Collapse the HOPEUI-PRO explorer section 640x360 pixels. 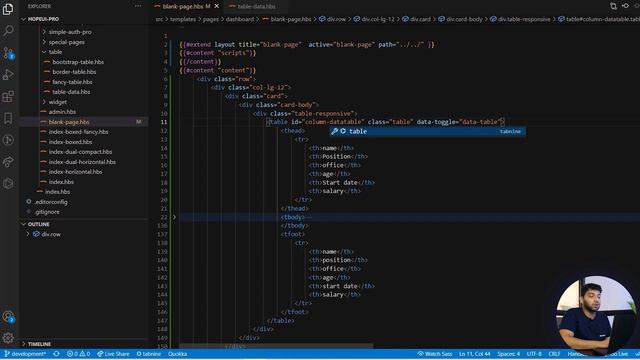[42, 19]
